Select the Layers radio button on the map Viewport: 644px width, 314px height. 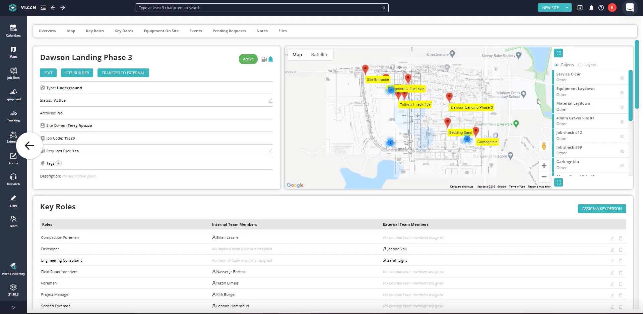581,65
